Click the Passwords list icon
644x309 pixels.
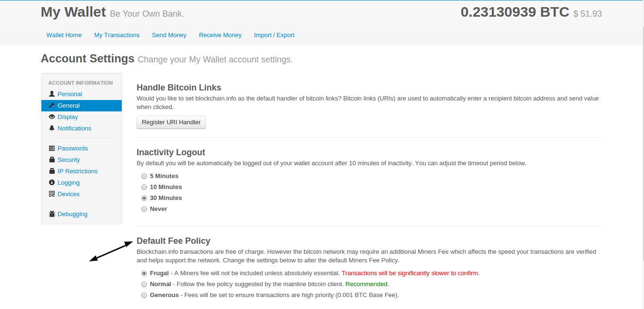click(x=52, y=149)
